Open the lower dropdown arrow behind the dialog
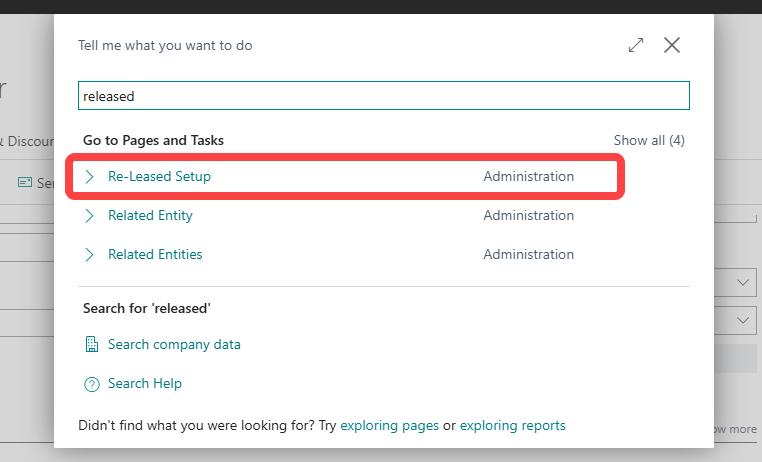Image resolution: width=762 pixels, height=462 pixels. [742, 320]
